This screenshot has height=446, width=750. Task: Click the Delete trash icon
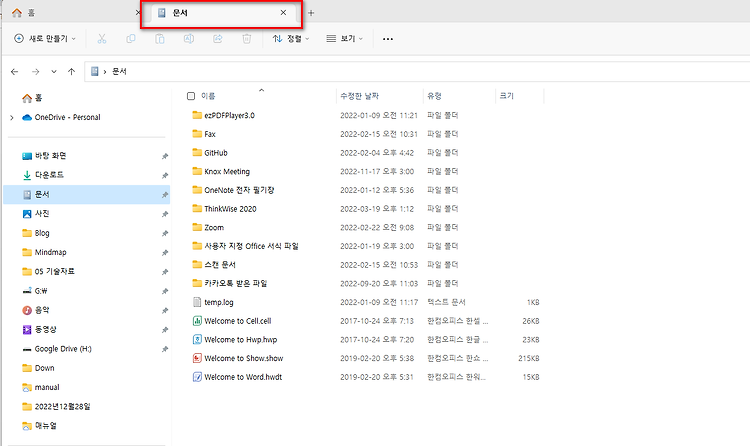[x=247, y=39]
